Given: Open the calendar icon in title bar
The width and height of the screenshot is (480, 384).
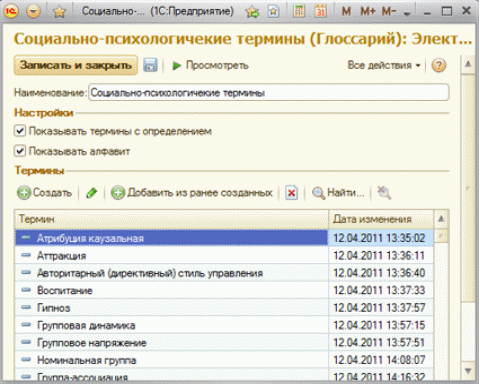Looking at the screenshot, I should coord(321,12).
